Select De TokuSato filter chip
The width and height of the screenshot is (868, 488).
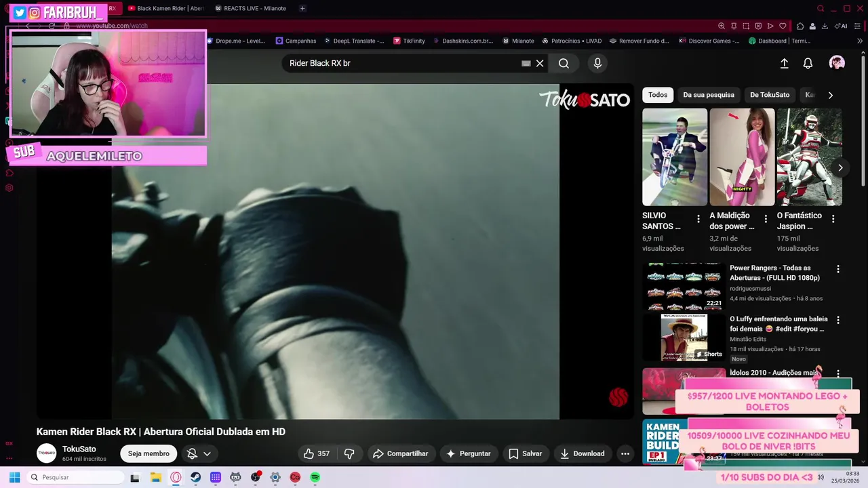click(770, 95)
